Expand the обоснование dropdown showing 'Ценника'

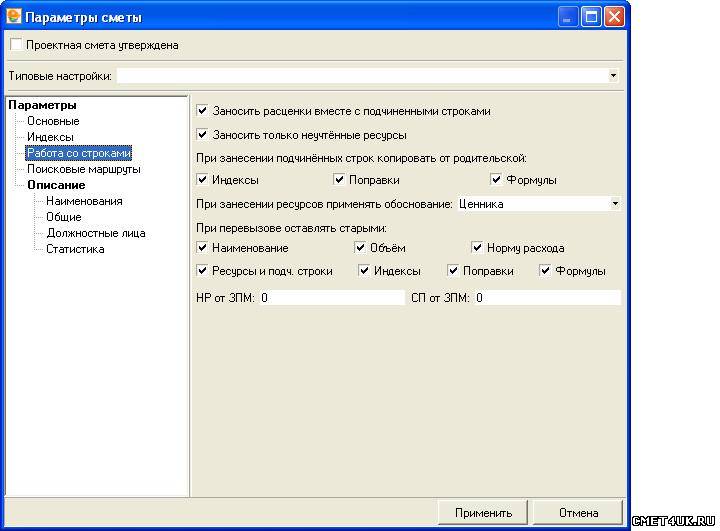coord(614,204)
